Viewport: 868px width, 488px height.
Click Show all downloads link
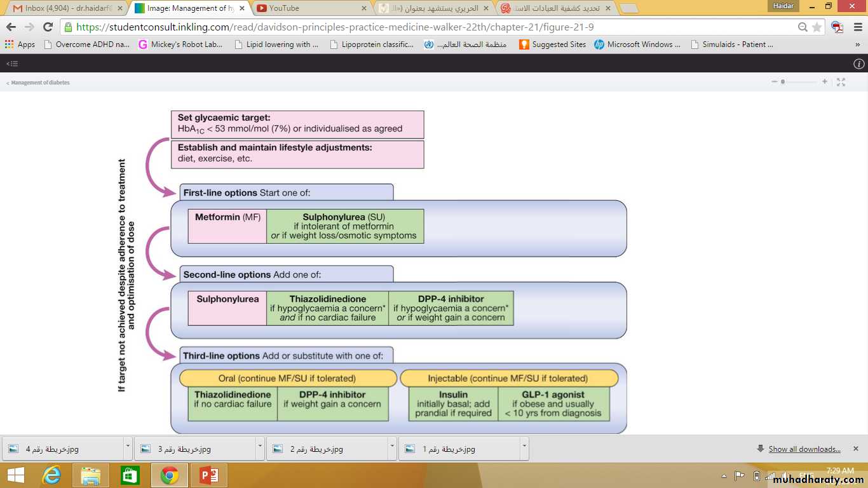[804, 449]
